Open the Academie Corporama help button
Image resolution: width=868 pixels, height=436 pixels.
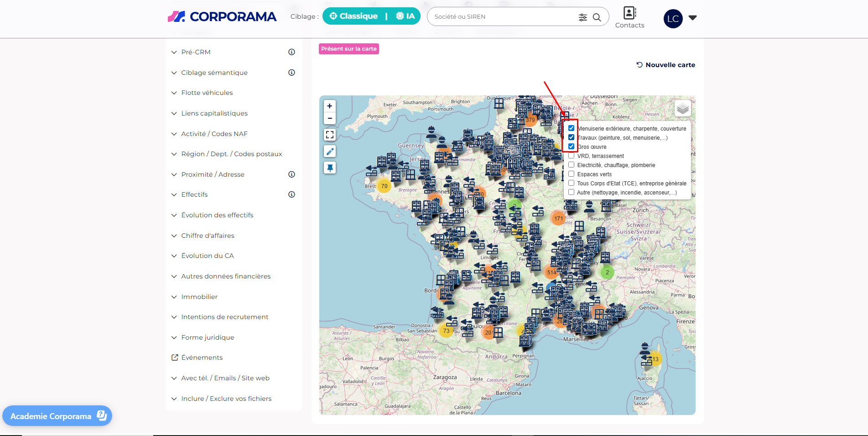[57, 416]
